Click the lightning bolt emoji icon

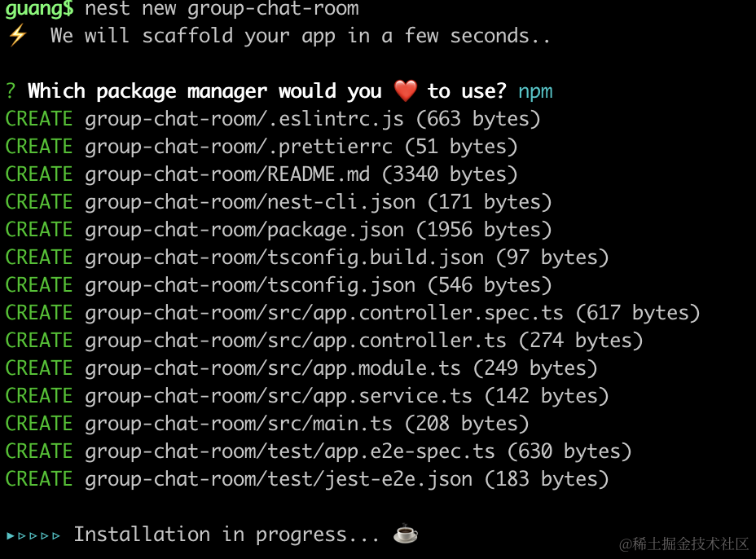click(x=16, y=36)
